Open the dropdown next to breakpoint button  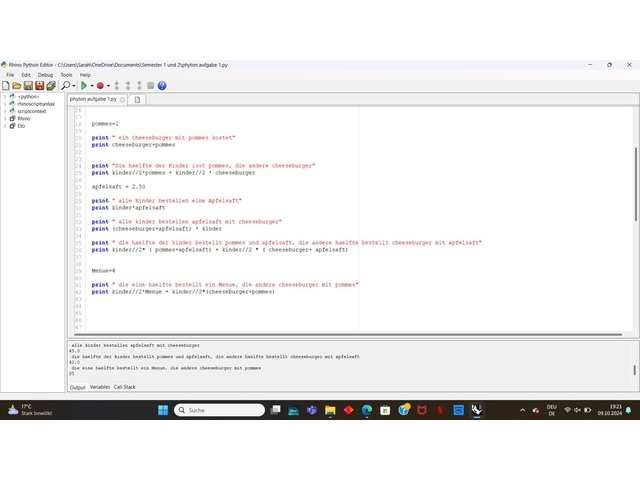click(108, 86)
